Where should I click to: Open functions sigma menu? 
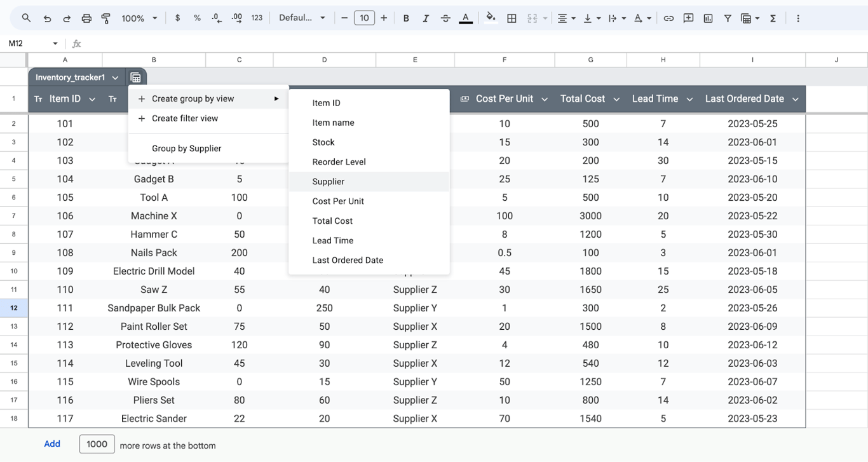point(773,18)
